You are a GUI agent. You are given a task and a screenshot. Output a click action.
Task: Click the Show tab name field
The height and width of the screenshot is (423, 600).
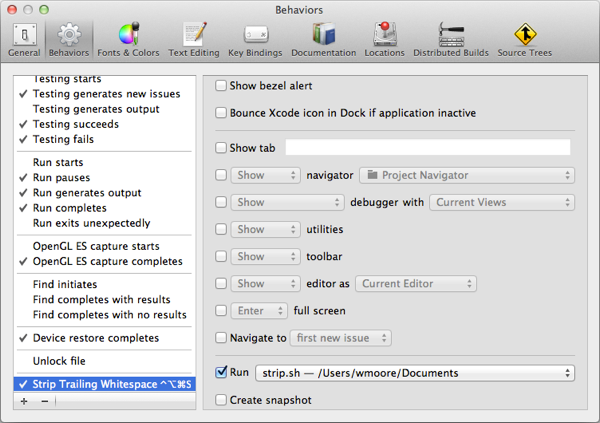[427, 148]
